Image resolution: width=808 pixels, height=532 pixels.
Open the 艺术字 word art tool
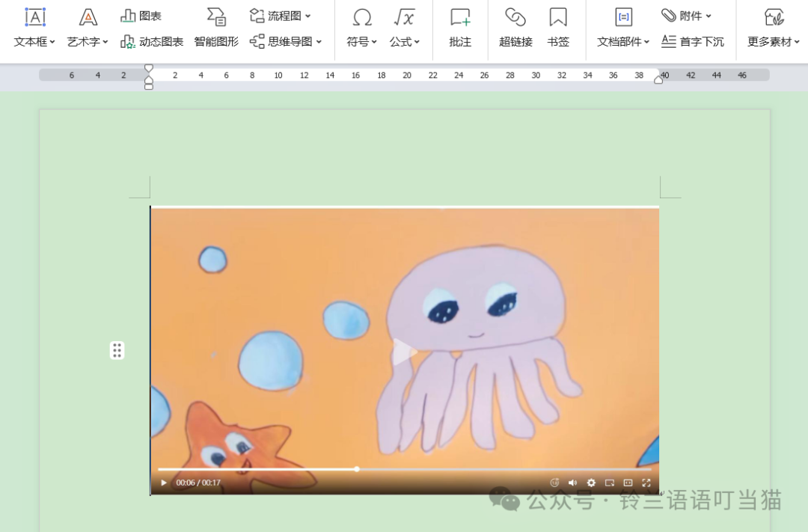[x=88, y=28]
